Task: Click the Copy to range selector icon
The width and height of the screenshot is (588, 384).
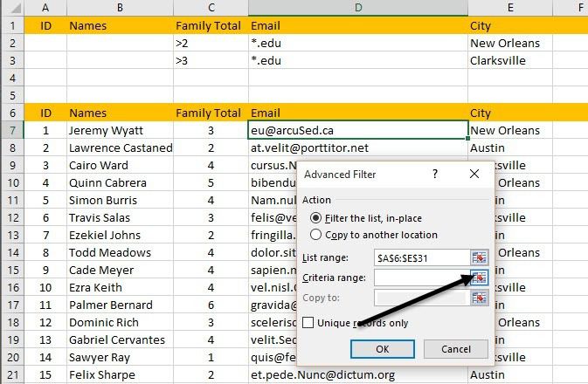Action: click(480, 298)
